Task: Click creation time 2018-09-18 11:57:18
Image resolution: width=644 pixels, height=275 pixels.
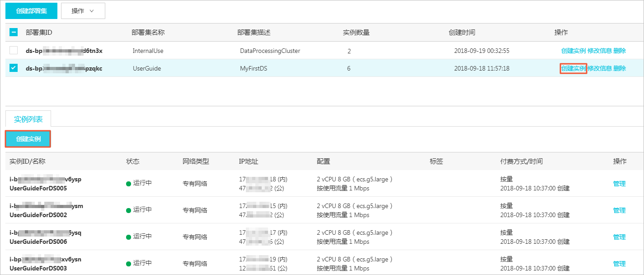Action: (482, 68)
